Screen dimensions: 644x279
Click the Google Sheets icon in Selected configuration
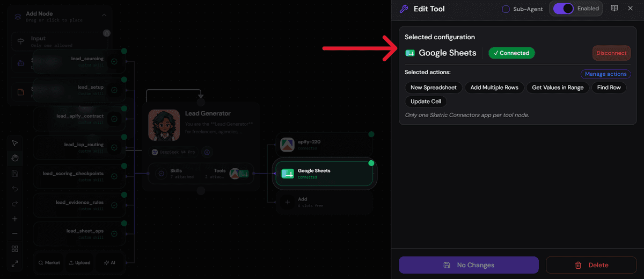coord(410,53)
